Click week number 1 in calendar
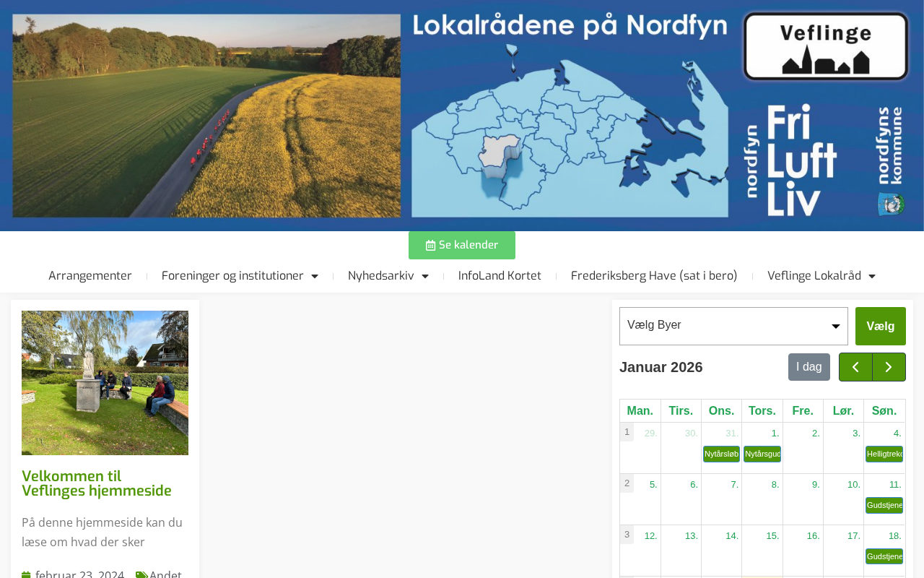This screenshot has height=578, width=924. coord(627,432)
